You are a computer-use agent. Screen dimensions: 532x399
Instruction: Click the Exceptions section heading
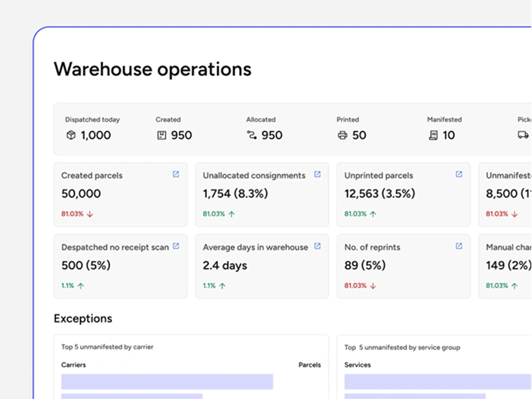(x=83, y=318)
